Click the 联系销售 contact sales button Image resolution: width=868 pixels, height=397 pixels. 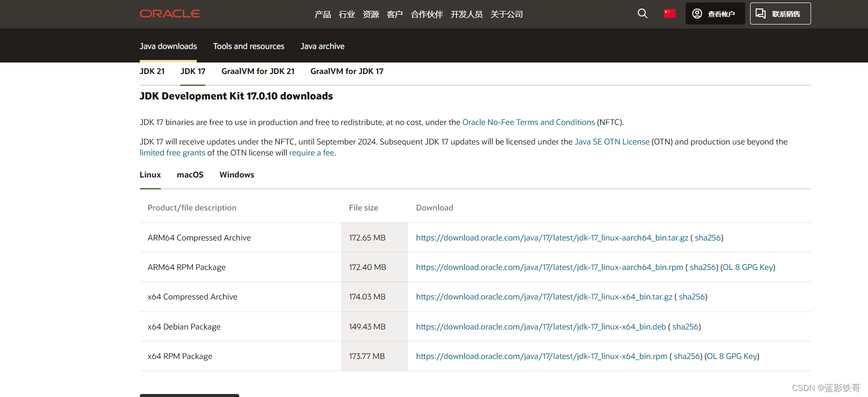[x=780, y=13]
